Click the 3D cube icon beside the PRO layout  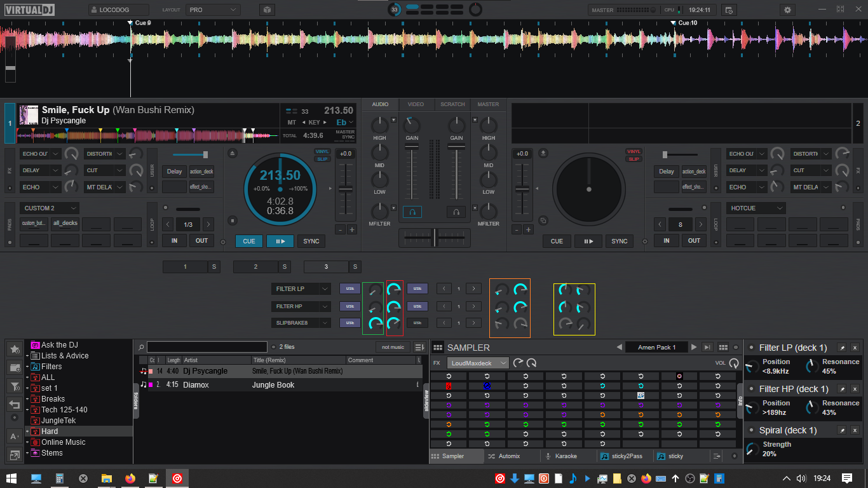point(268,10)
